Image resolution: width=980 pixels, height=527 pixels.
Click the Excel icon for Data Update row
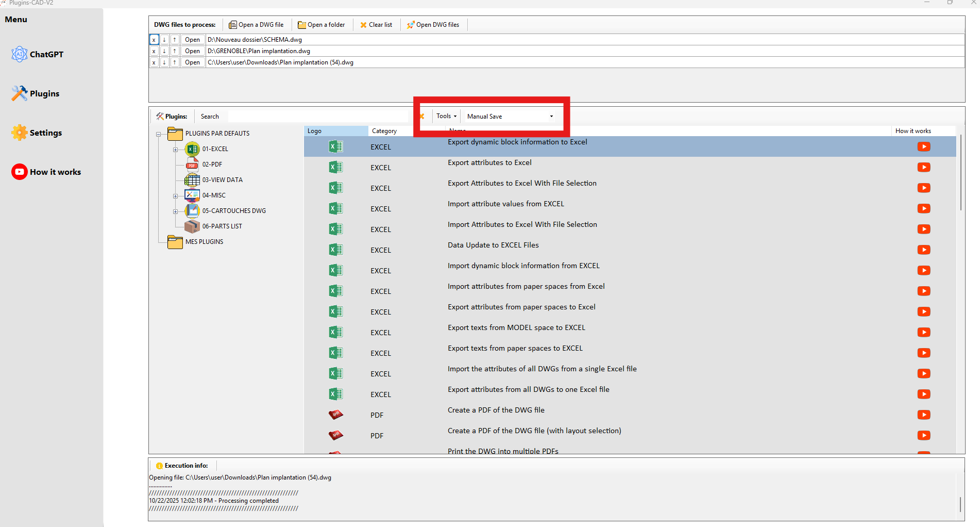click(x=335, y=250)
